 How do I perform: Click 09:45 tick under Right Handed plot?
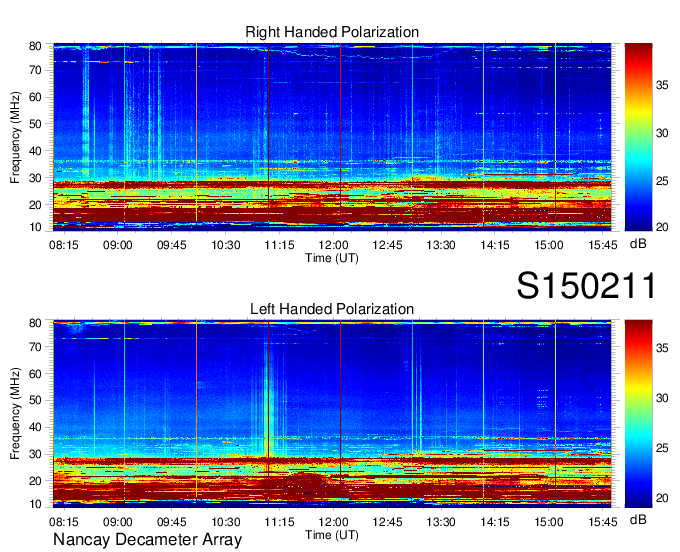click(x=171, y=245)
